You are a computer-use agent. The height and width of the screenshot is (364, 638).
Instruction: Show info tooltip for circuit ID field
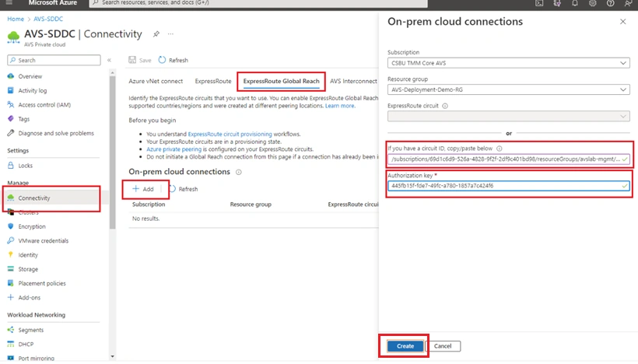(500, 149)
